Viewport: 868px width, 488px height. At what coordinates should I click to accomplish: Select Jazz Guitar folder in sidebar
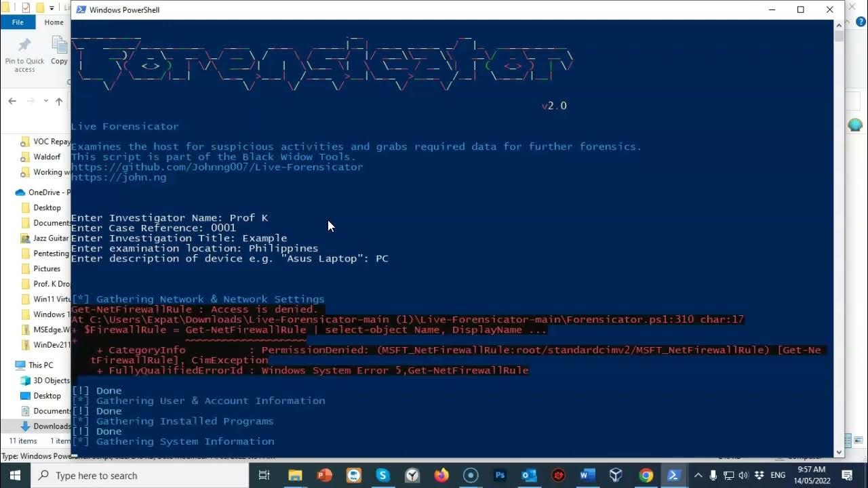(45, 238)
